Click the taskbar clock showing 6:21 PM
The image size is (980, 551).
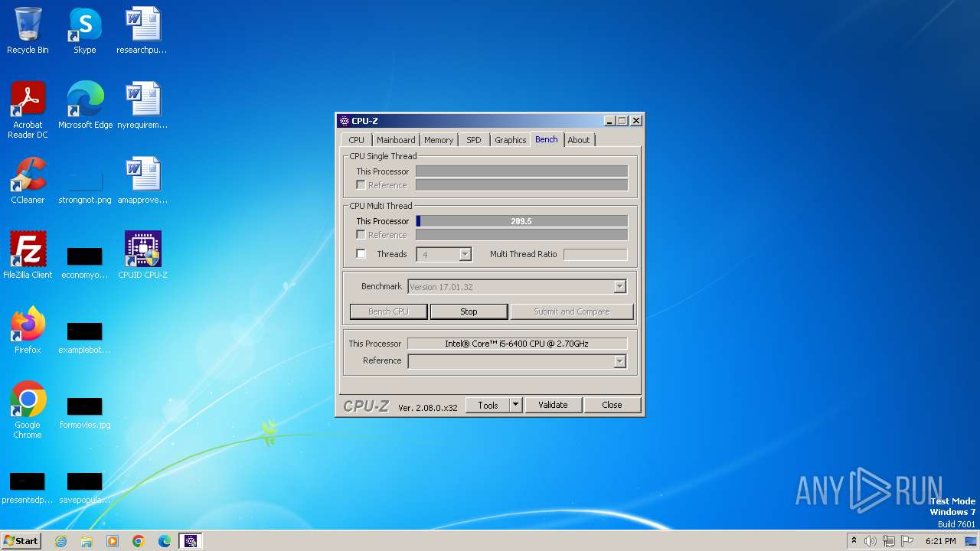tap(941, 541)
